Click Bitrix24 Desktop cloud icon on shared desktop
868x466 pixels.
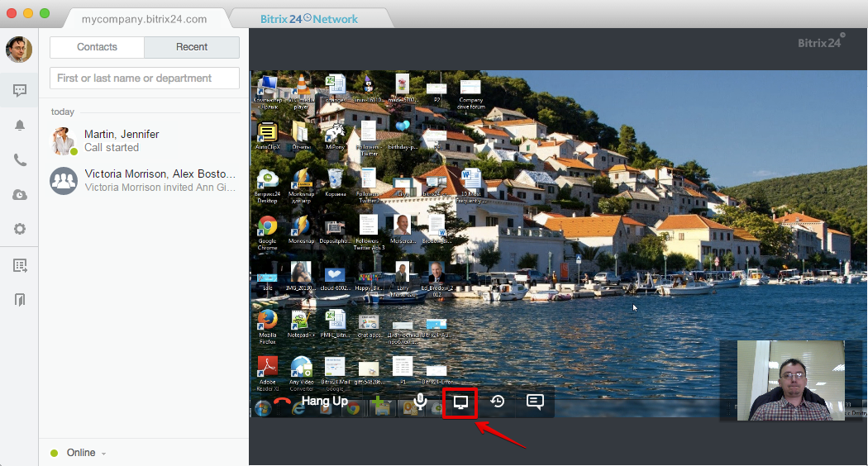[x=267, y=185]
